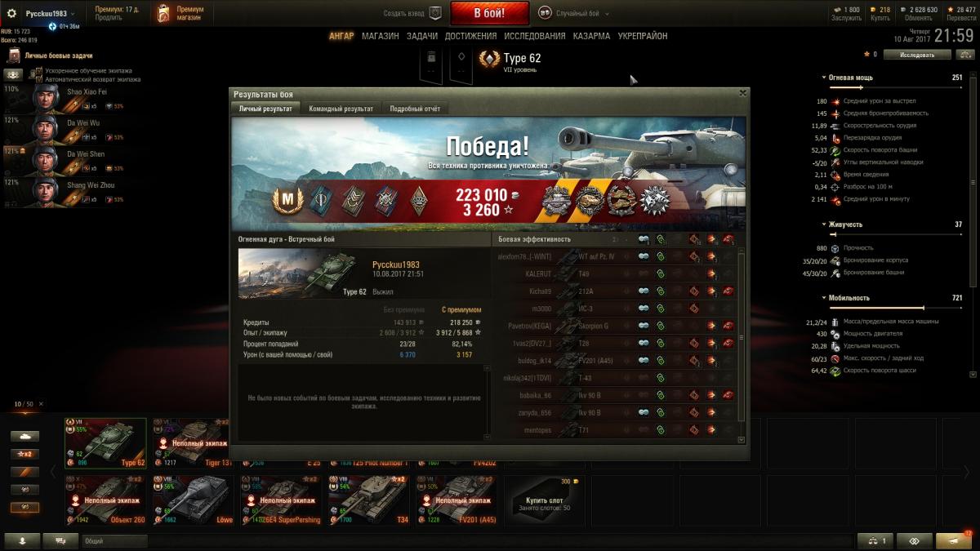
Task: Open the ИССЛЕДОВАНИЯ menu item
Action: [x=534, y=36]
